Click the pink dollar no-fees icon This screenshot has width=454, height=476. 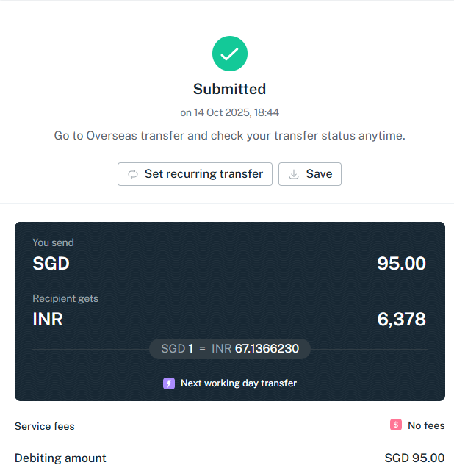point(396,425)
